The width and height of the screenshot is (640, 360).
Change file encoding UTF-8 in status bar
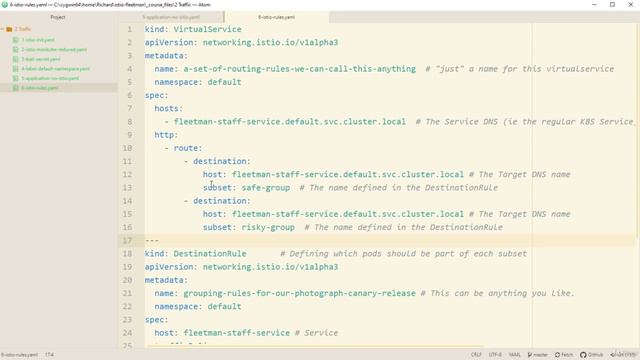(x=495, y=355)
